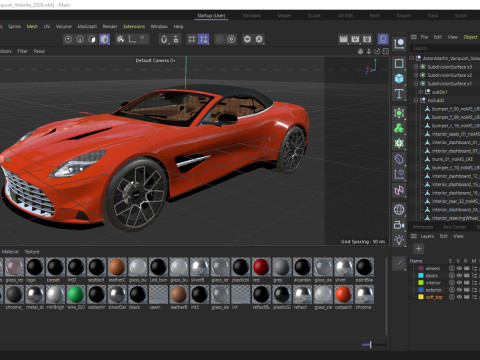Click the add layer plus button
480x360 pixels.
point(419,249)
